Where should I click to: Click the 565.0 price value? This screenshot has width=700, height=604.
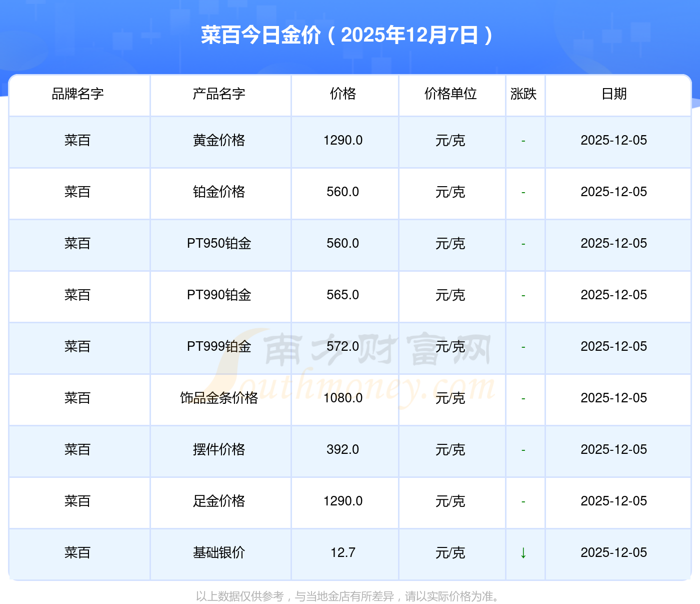[x=343, y=295]
